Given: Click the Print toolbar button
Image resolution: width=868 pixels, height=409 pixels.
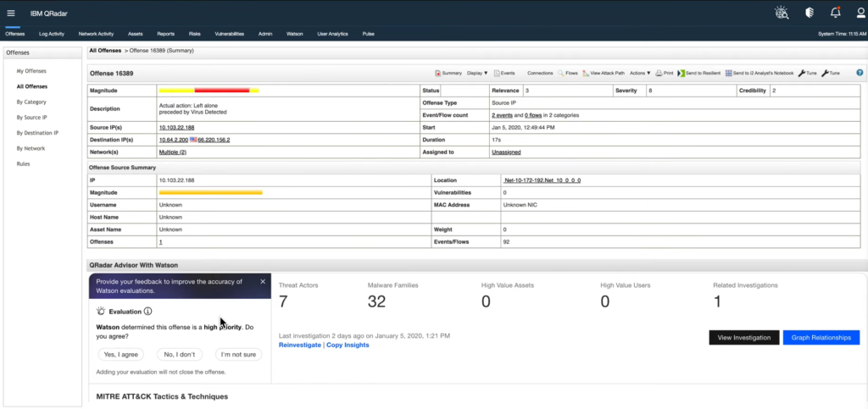Looking at the screenshot, I should coord(665,73).
